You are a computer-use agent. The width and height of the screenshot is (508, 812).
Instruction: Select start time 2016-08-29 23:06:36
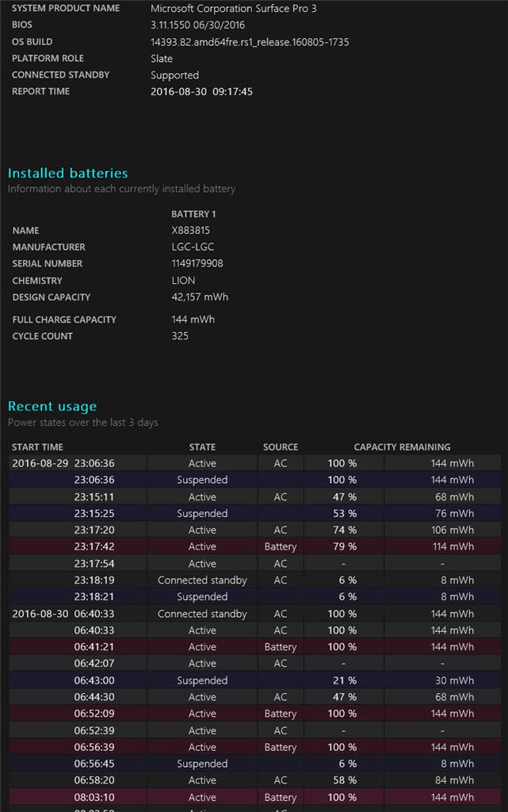point(63,463)
